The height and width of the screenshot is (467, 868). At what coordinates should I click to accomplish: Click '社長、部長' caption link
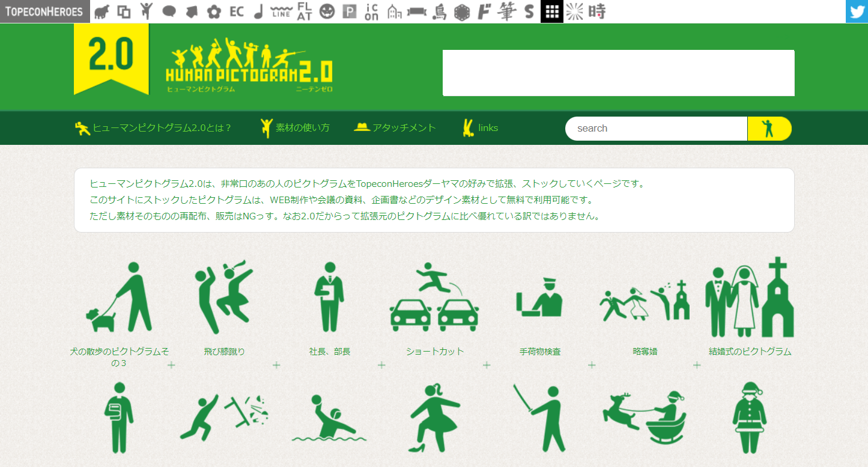(x=329, y=352)
